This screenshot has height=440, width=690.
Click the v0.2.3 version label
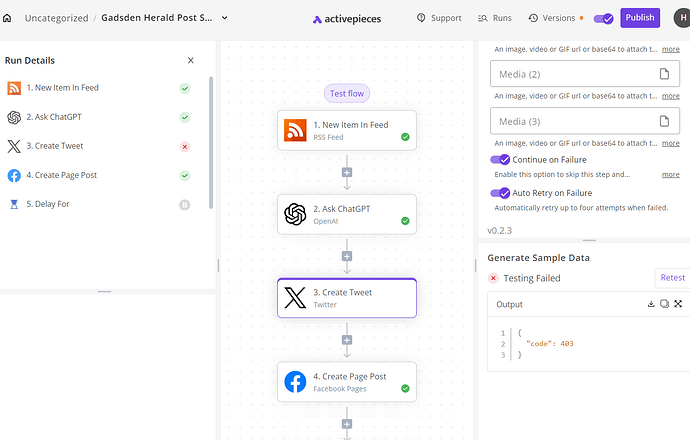499,231
